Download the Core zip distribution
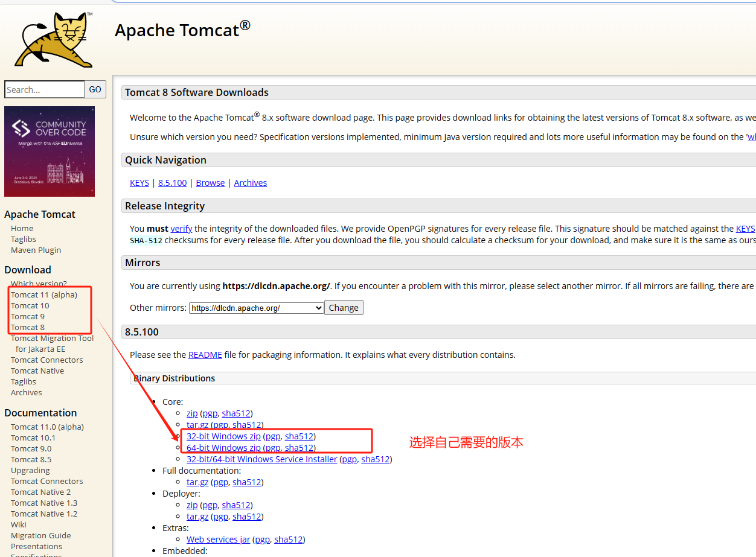 pyautogui.click(x=192, y=413)
